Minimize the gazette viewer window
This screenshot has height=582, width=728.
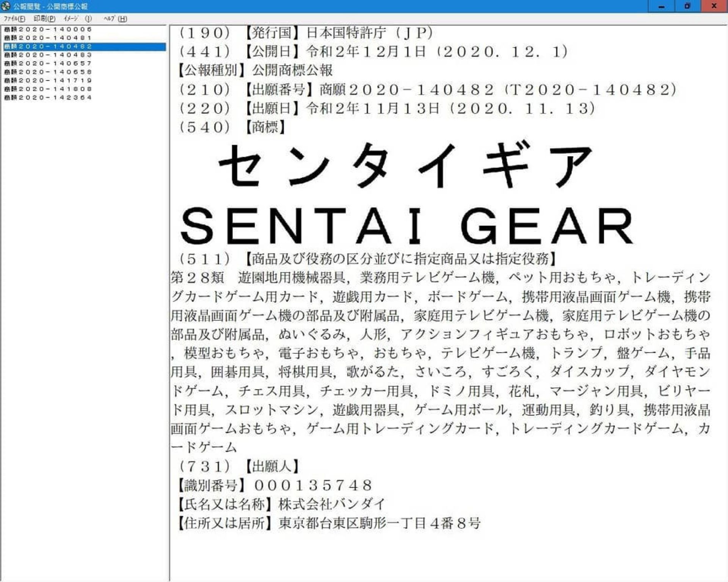click(x=661, y=6)
